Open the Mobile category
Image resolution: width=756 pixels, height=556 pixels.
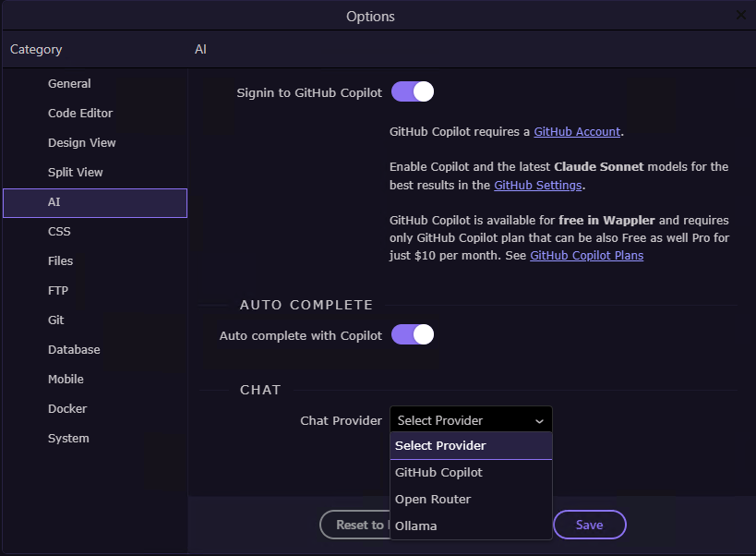pos(95,379)
